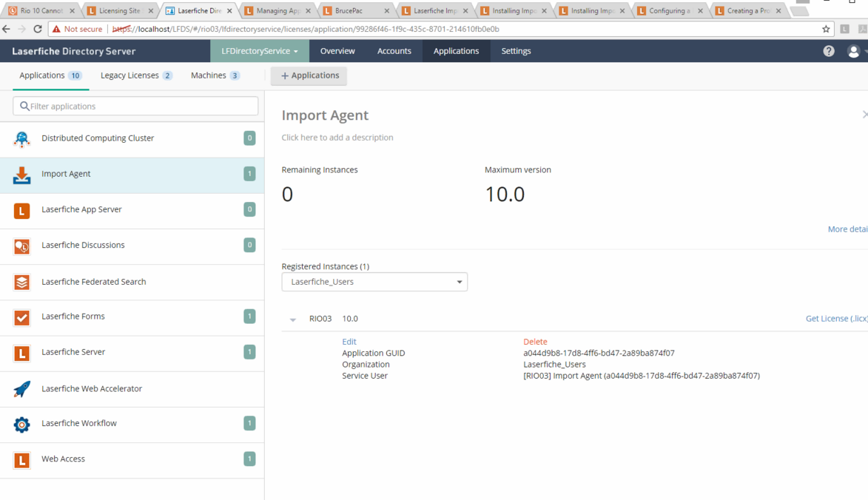This screenshot has height=500, width=868.
Task: Click the Laserfiche App Server icon
Action: 21,211
